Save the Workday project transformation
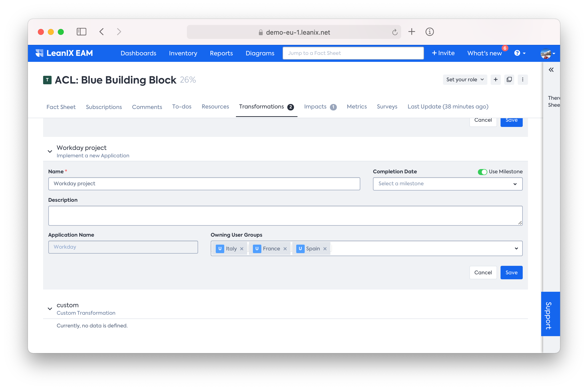Viewport: 588px width, 390px height. 511,273
